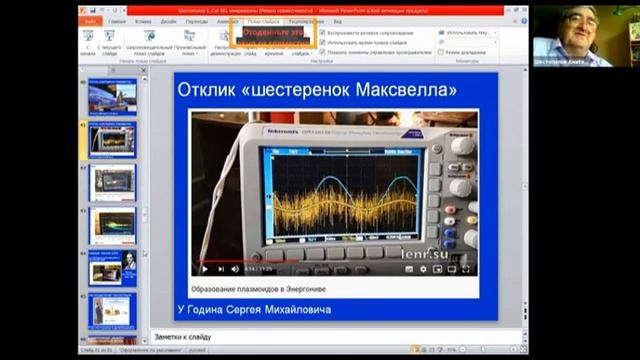Switch to Normal view in status bar

(x=416, y=350)
